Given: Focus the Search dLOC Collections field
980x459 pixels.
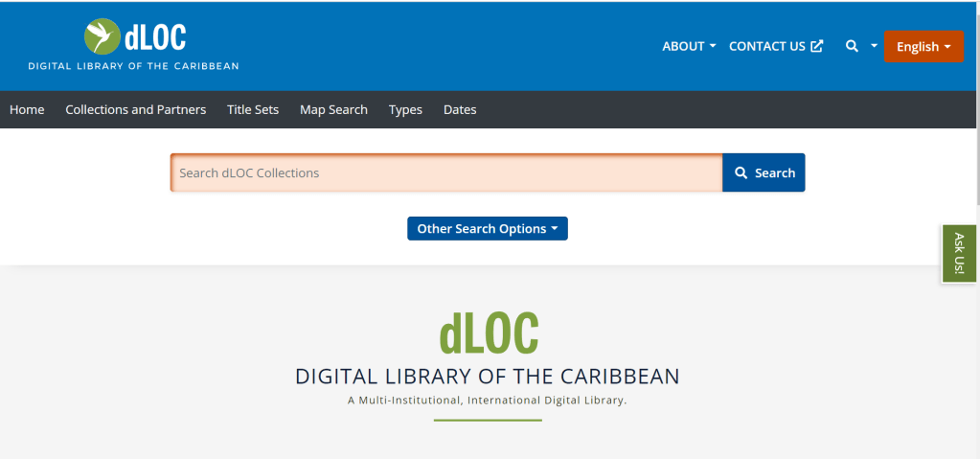Looking at the screenshot, I should click(446, 172).
